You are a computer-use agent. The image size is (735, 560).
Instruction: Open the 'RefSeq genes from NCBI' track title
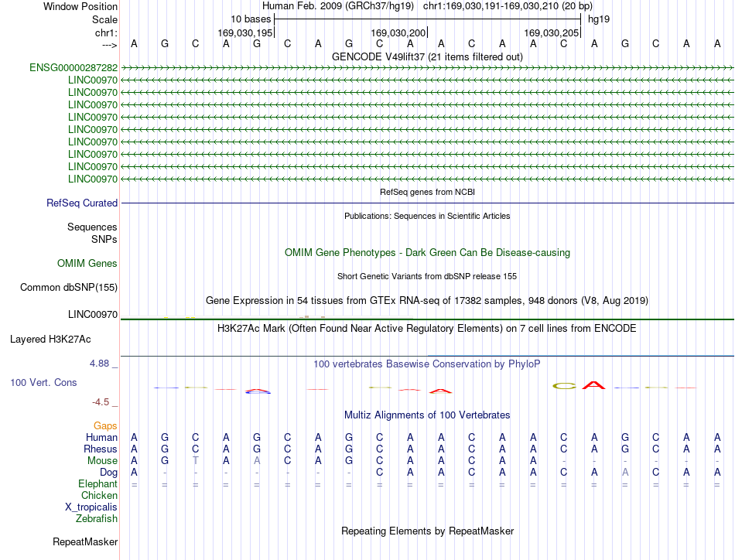click(427, 192)
